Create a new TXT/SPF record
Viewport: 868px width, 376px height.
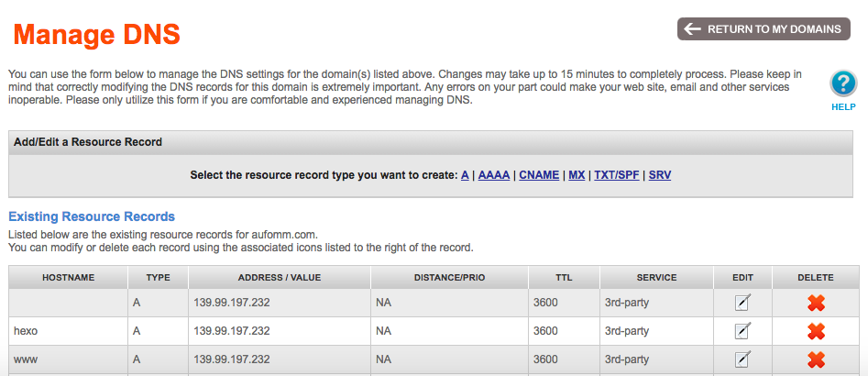coord(615,174)
